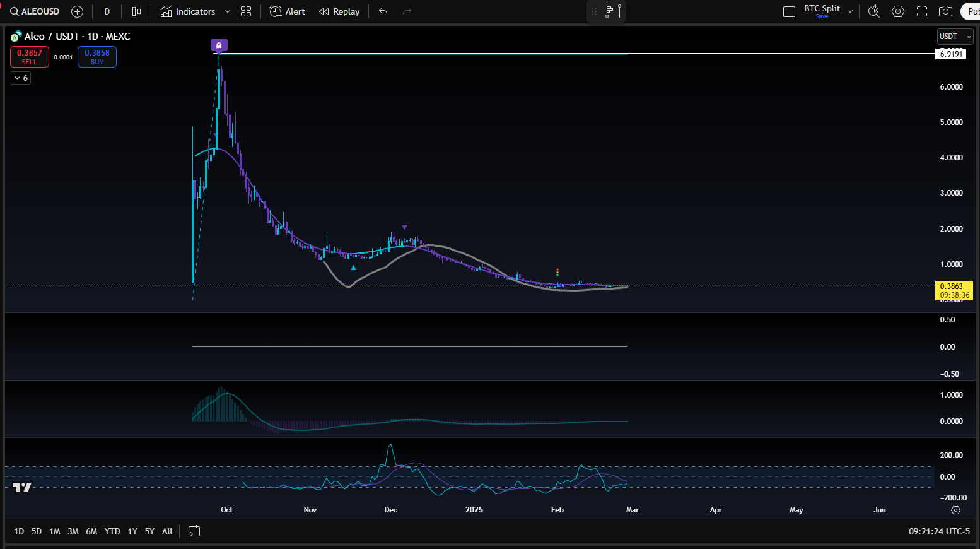The height and width of the screenshot is (549, 980).
Task: Click the 0.3858 BUY button
Action: pyautogui.click(x=96, y=56)
